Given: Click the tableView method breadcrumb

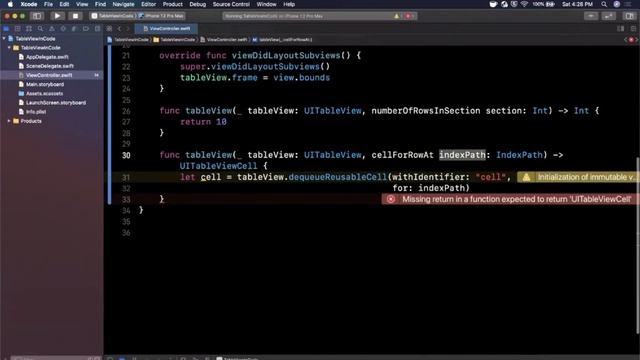Looking at the screenshot, I should point(282,40).
